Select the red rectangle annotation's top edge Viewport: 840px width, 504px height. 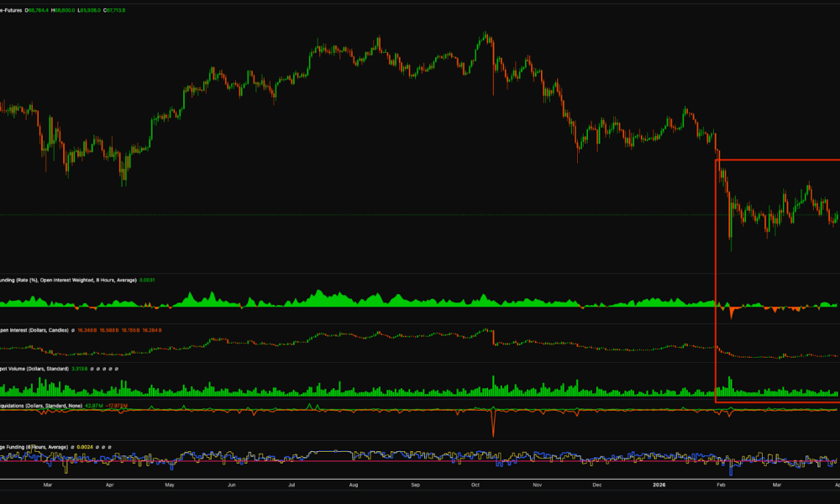[x=777, y=160]
